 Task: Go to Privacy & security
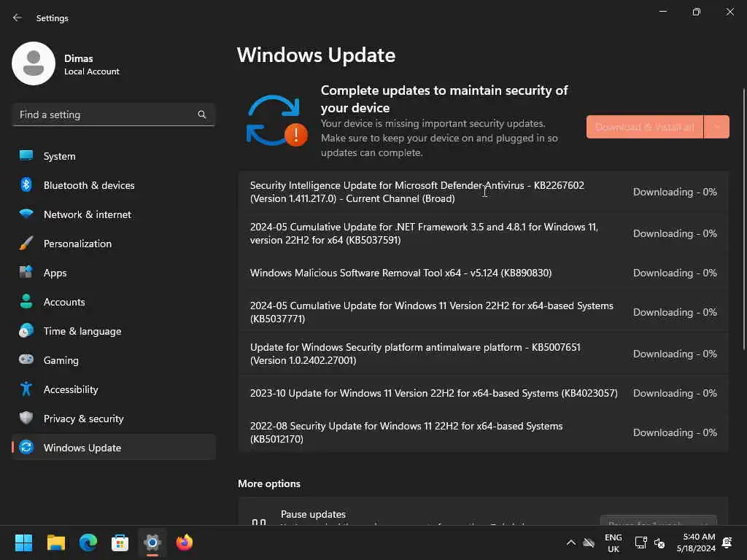click(x=113, y=419)
